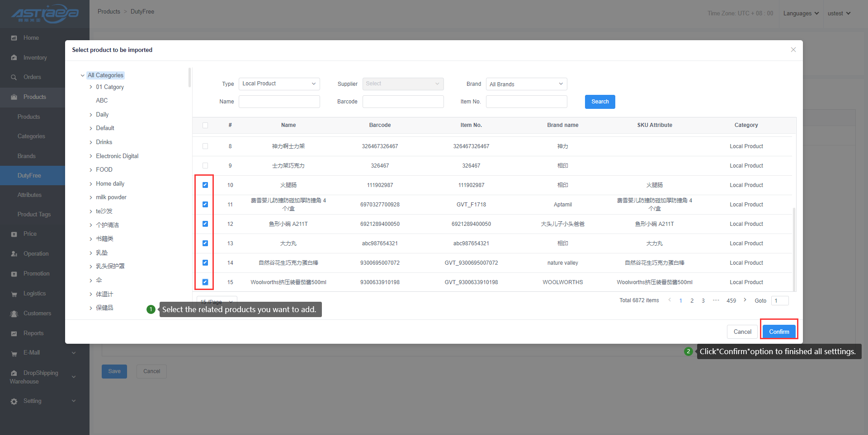Click the Barcode input field

(403, 102)
